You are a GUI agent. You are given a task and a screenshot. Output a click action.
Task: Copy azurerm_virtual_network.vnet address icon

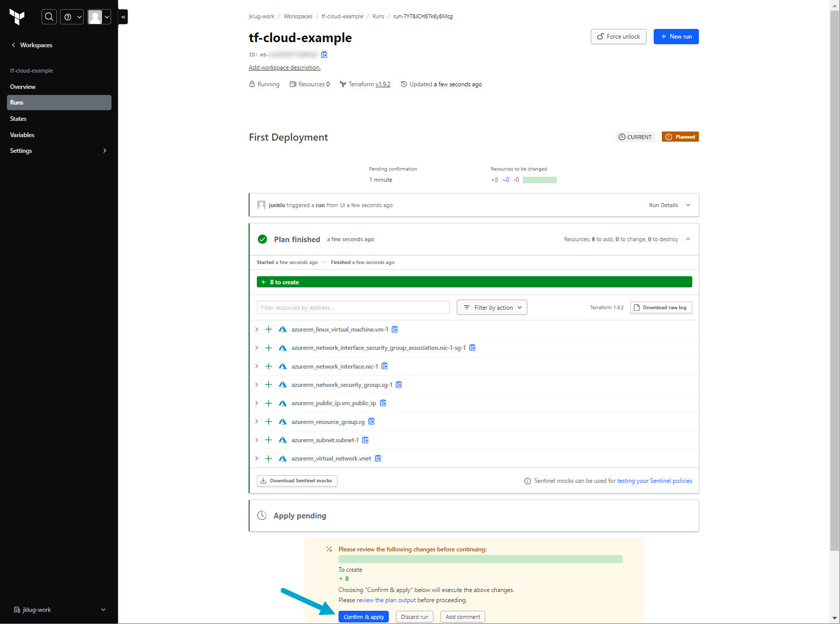[378, 458]
